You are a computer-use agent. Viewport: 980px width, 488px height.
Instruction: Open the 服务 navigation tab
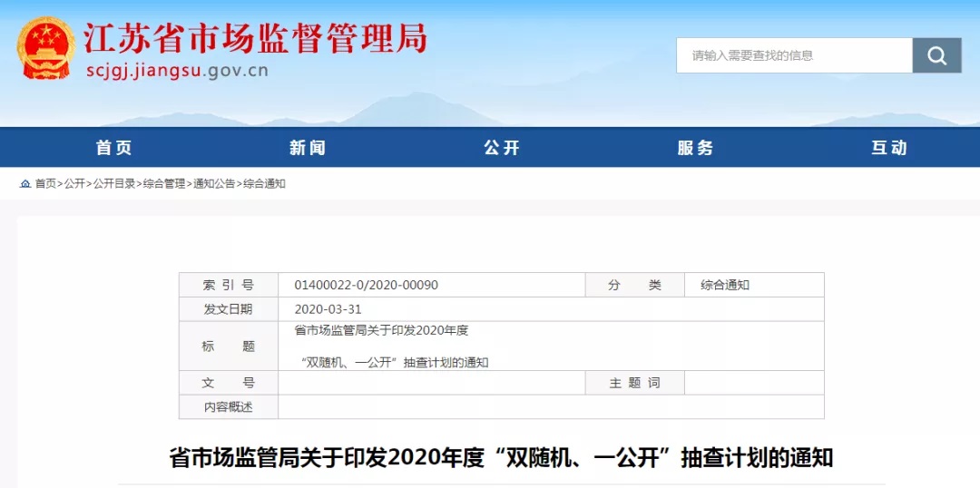[696, 148]
